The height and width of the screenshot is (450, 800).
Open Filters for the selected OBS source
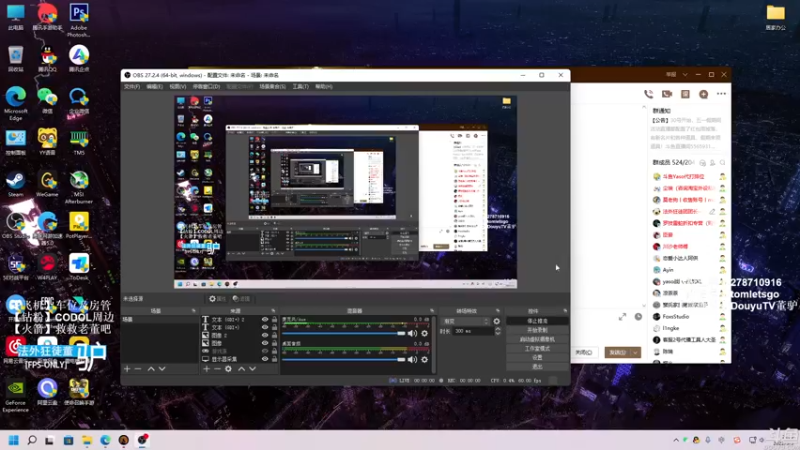(x=241, y=298)
